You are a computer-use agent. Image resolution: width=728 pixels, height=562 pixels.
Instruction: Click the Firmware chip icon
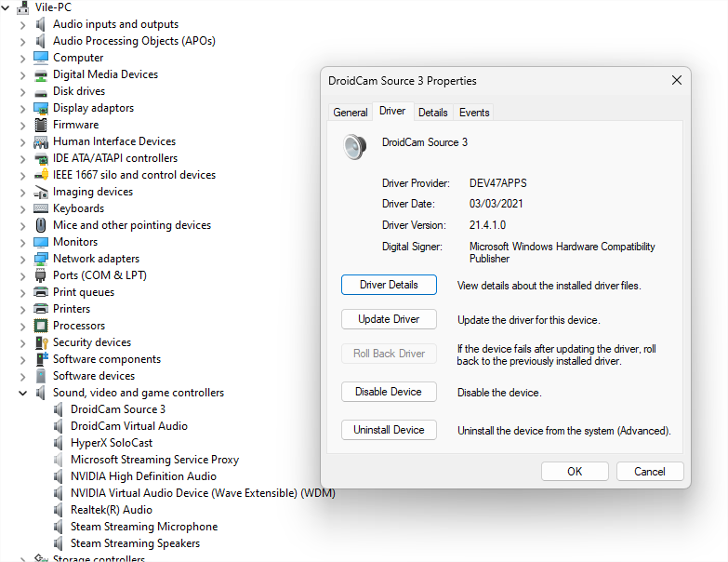[x=41, y=125]
